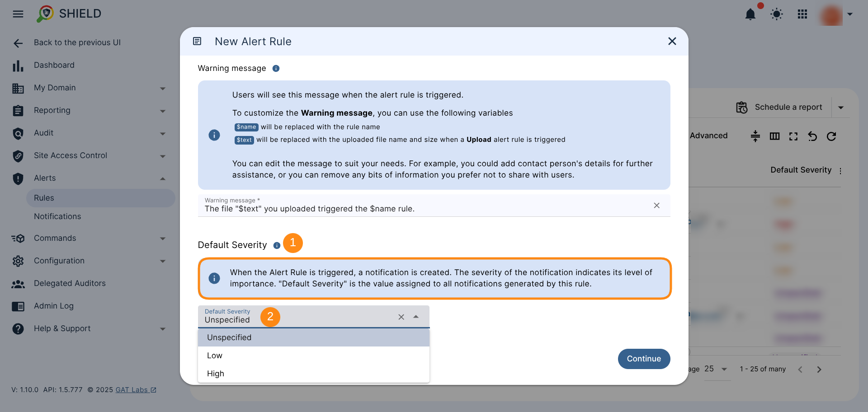Click the Configuration gear icon
Image resolution: width=868 pixels, height=412 pixels.
pyautogui.click(x=18, y=261)
